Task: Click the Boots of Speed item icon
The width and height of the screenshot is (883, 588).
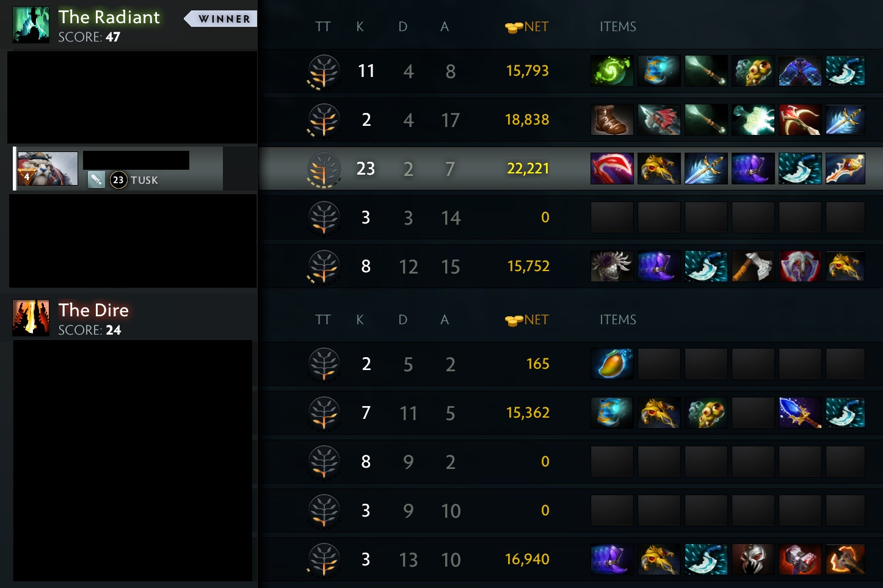Action: click(612, 120)
